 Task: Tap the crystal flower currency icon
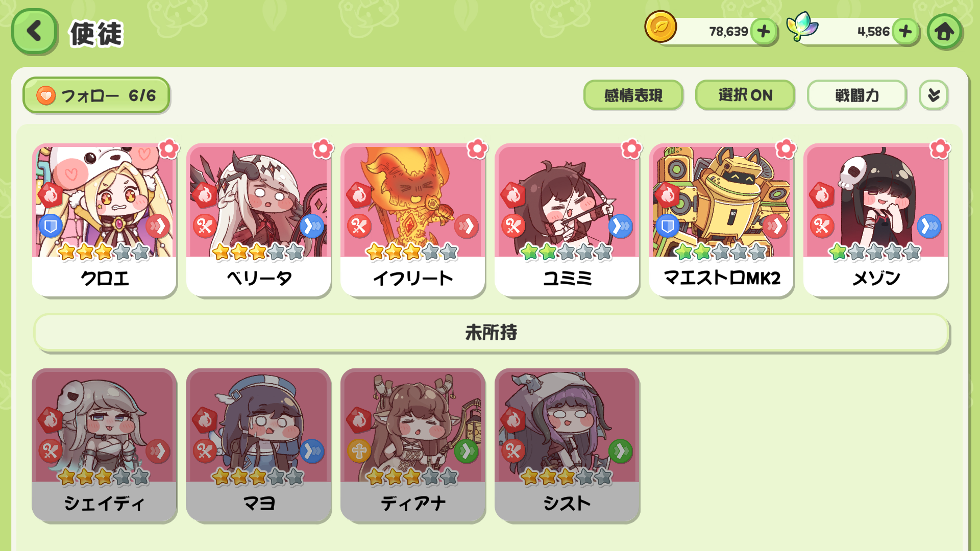click(x=802, y=27)
